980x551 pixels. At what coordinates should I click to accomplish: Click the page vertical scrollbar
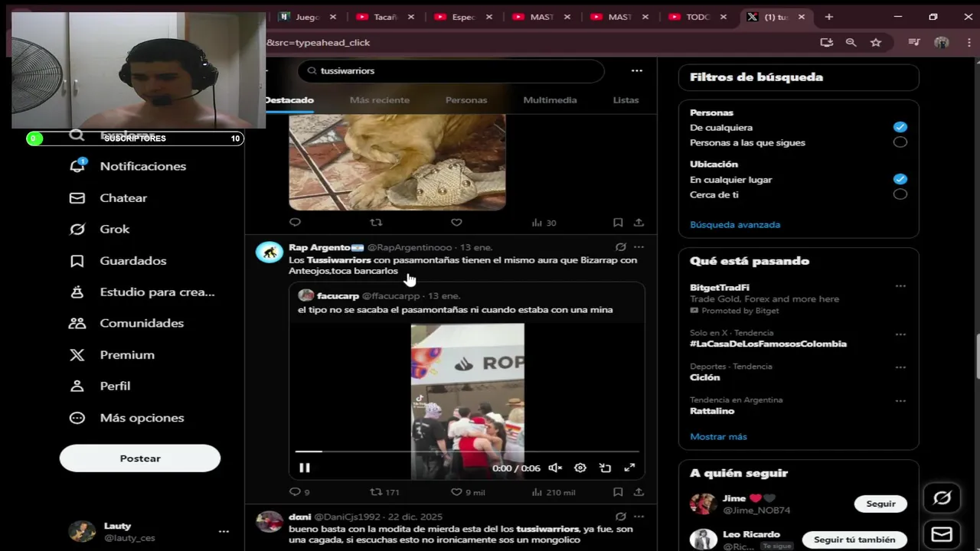coord(976,356)
